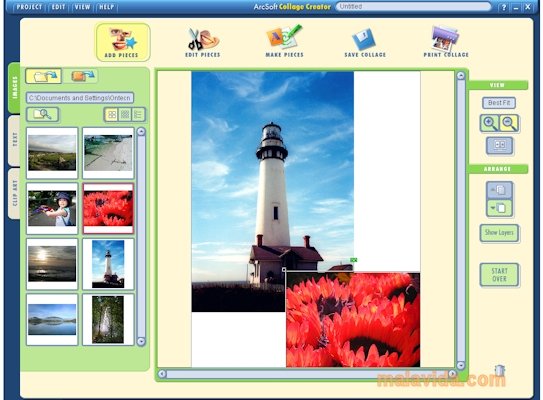Open the View menu

click(82, 7)
